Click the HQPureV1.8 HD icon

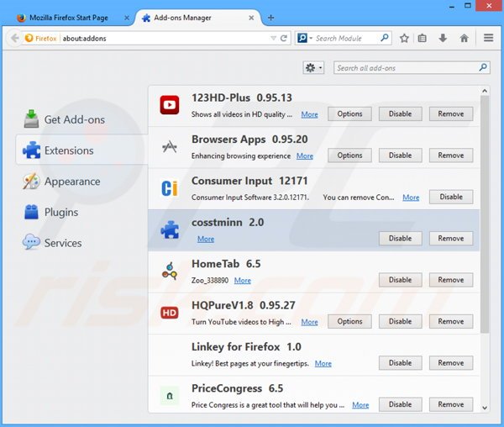coord(170,313)
